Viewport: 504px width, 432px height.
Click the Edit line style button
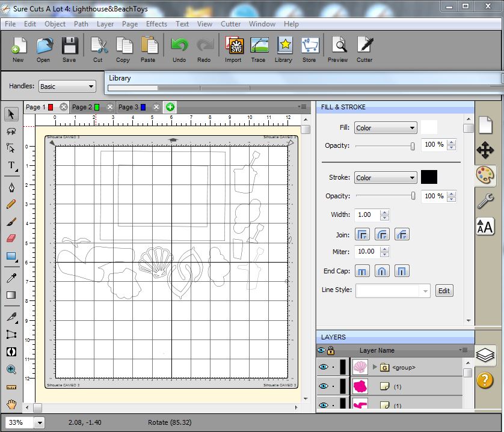444,291
